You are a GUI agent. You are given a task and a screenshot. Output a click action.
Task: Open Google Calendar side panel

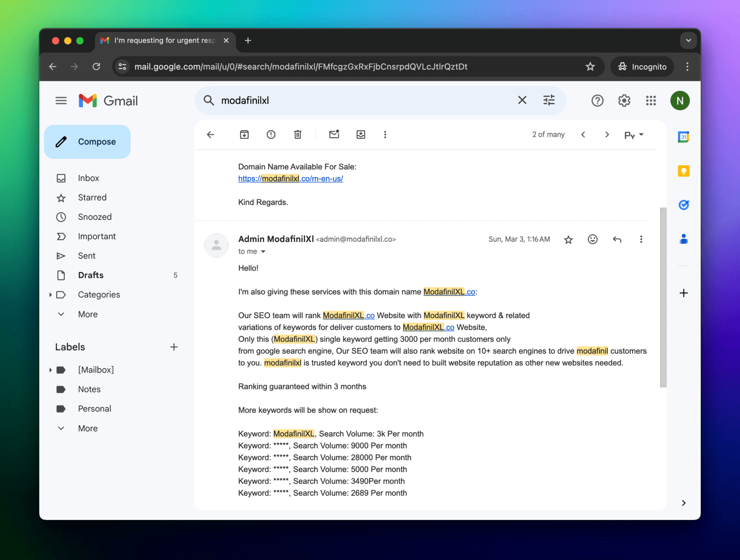[x=683, y=137]
